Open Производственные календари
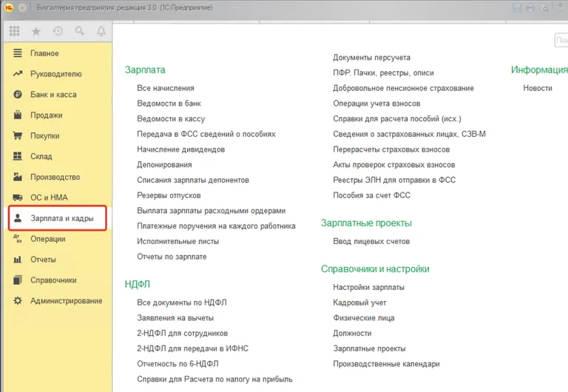 (386, 364)
